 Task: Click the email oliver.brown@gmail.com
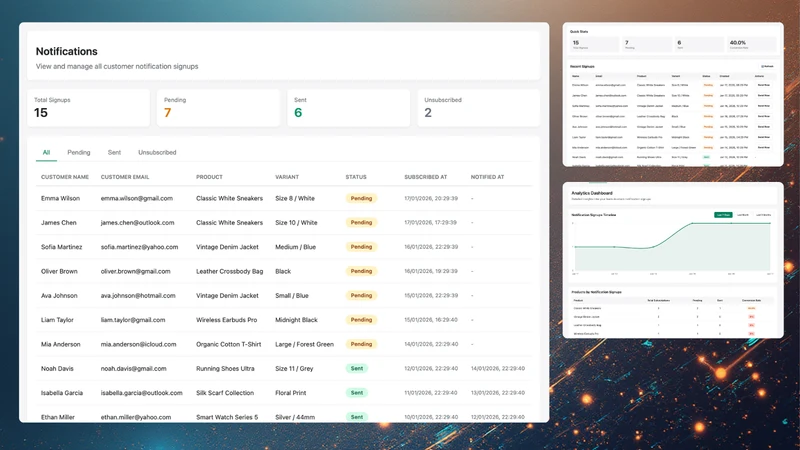click(x=136, y=271)
